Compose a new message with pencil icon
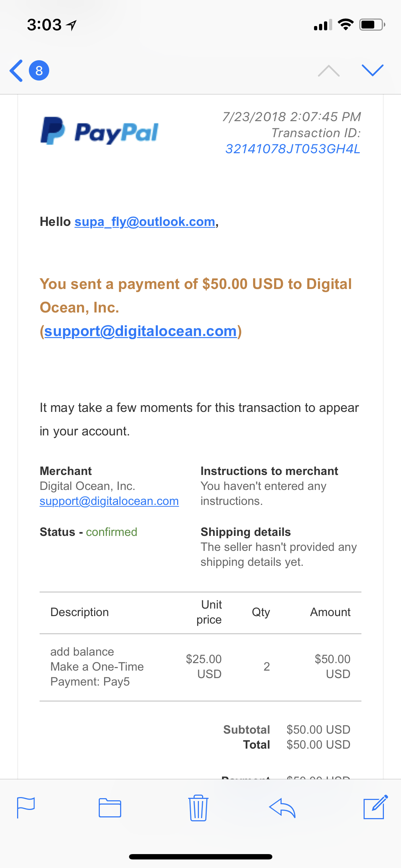401x868 pixels. click(375, 807)
